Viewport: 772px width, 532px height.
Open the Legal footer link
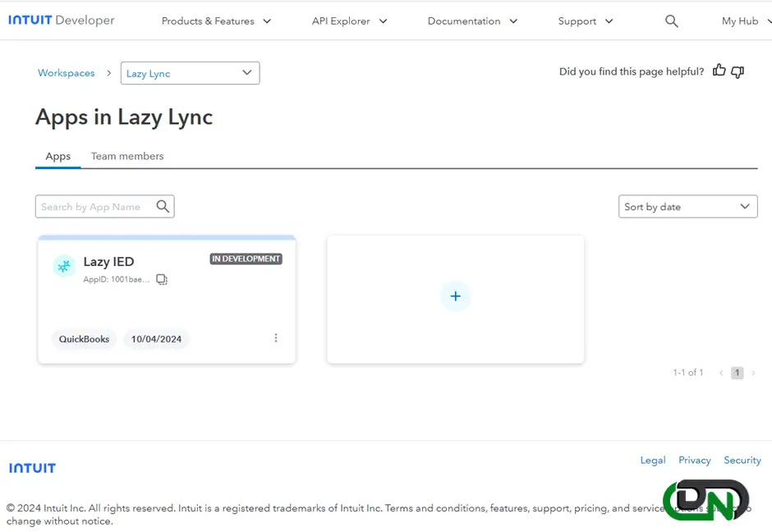(653, 460)
